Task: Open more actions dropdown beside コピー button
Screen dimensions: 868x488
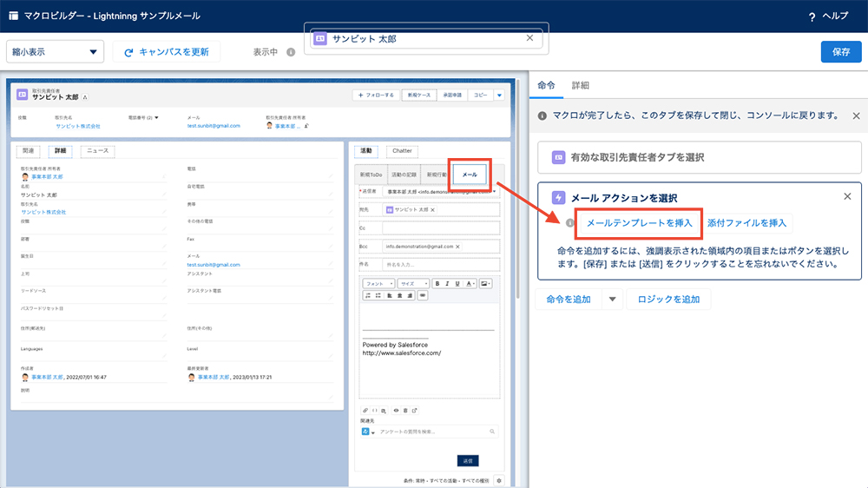Action: (499, 96)
